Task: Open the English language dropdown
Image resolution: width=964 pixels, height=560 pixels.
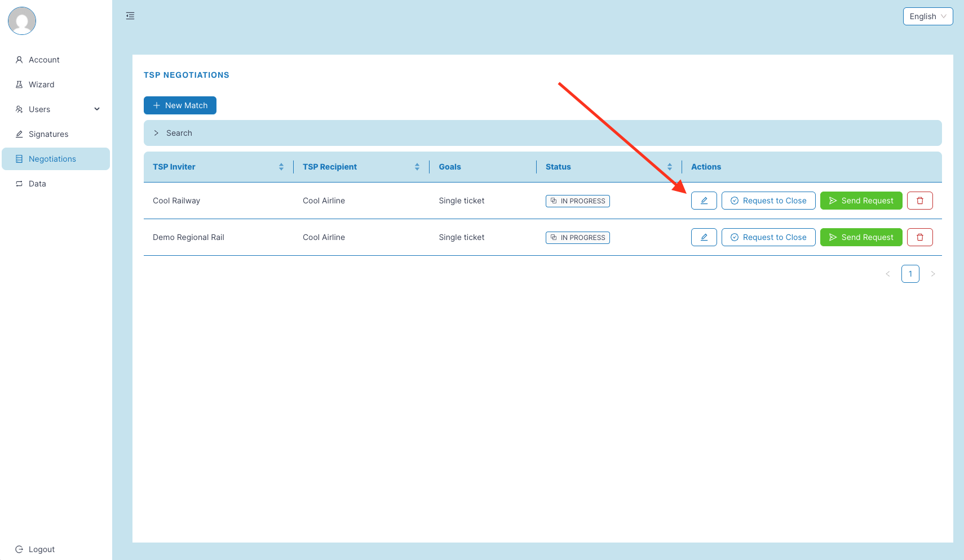Action: [927, 16]
